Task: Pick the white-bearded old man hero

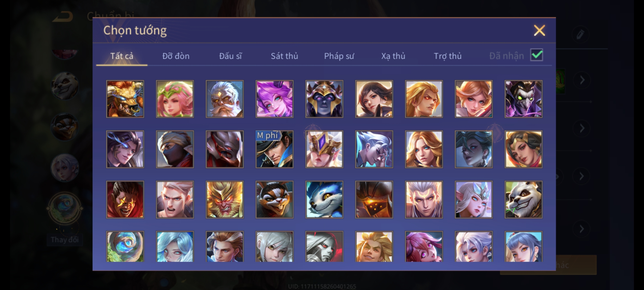Action: (x=225, y=99)
